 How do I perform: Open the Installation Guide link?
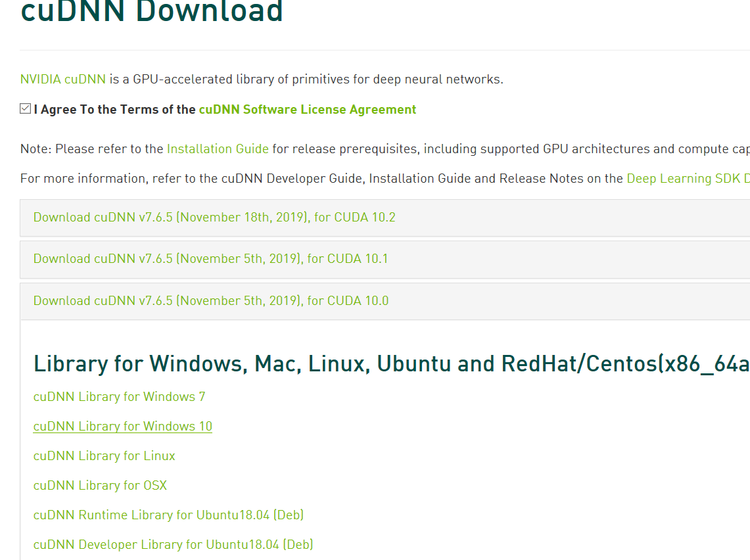tap(218, 149)
